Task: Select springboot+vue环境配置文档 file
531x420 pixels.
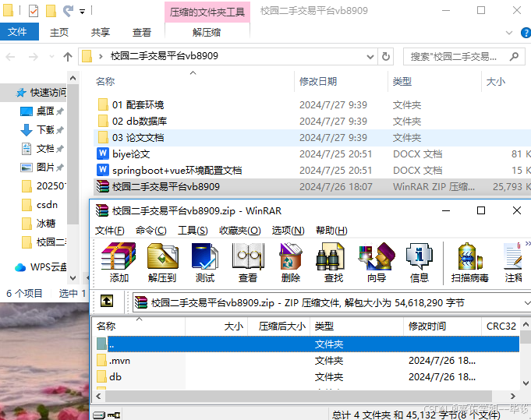Action: (169, 170)
